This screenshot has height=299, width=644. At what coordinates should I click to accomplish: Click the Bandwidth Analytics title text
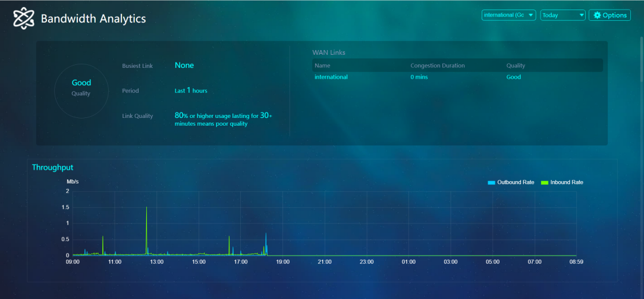pyautogui.click(x=93, y=19)
